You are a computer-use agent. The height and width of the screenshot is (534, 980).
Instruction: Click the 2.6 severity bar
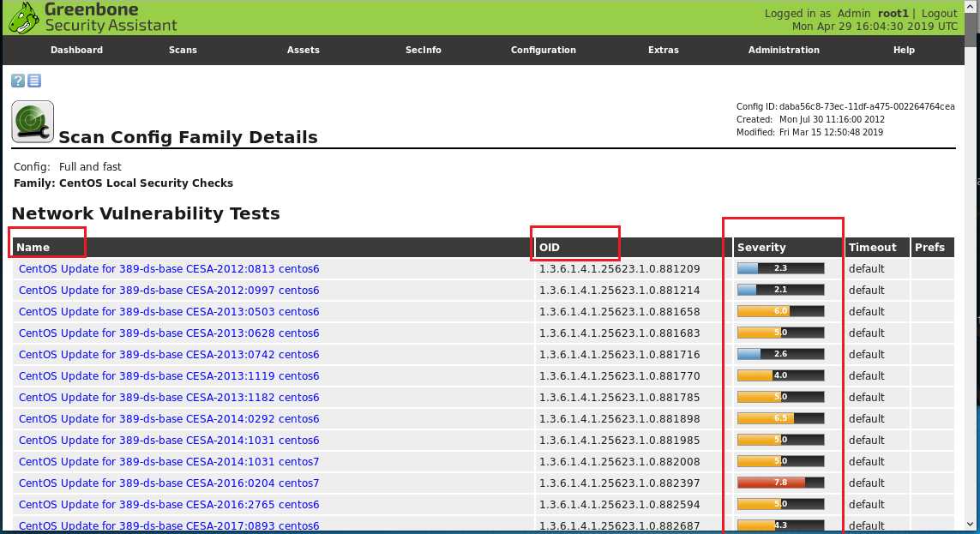(x=780, y=354)
